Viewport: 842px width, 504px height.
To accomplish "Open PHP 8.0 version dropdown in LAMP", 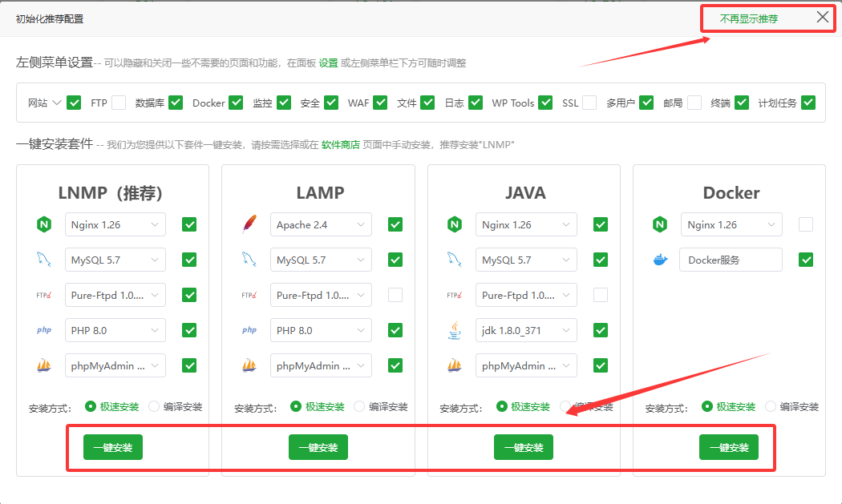I will (321, 330).
